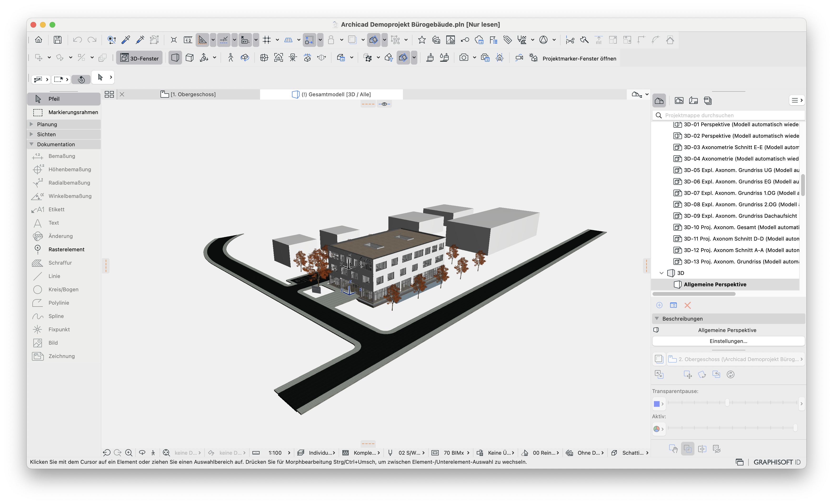Select the Fixpunkt hotspot tool
The width and height of the screenshot is (833, 504).
click(64, 330)
